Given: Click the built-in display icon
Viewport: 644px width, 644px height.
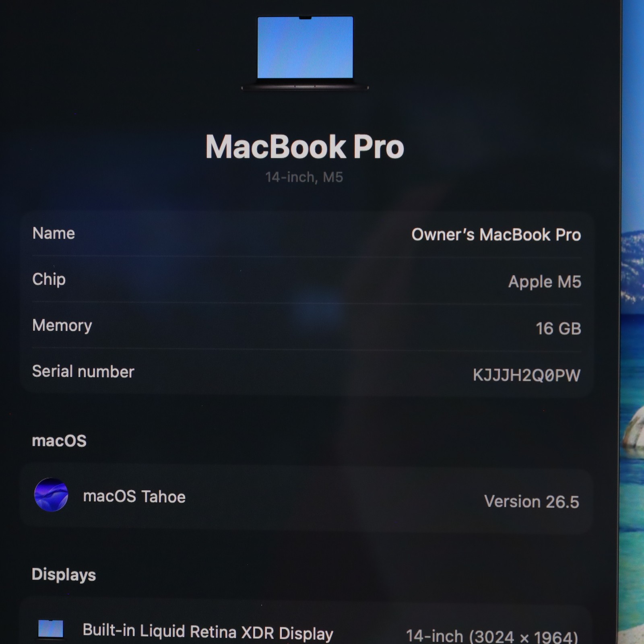Looking at the screenshot, I should pyautogui.click(x=51, y=629).
